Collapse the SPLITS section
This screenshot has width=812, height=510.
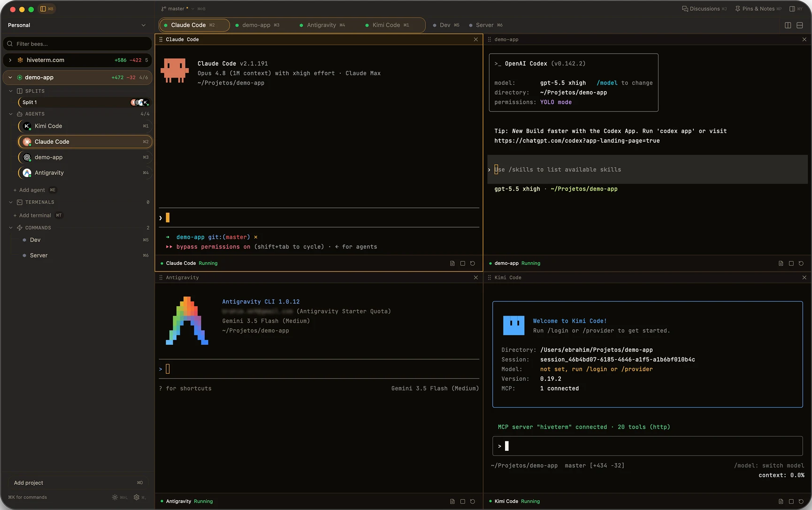(11, 91)
